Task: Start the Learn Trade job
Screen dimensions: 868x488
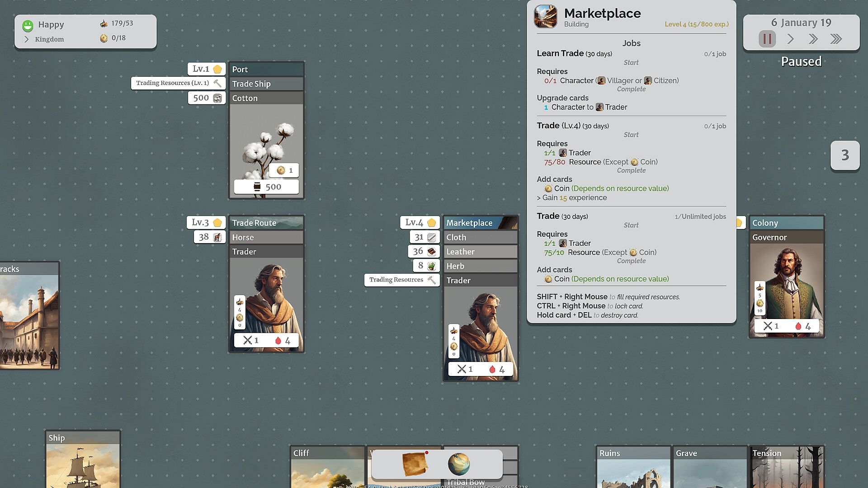Action: pos(631,63)
